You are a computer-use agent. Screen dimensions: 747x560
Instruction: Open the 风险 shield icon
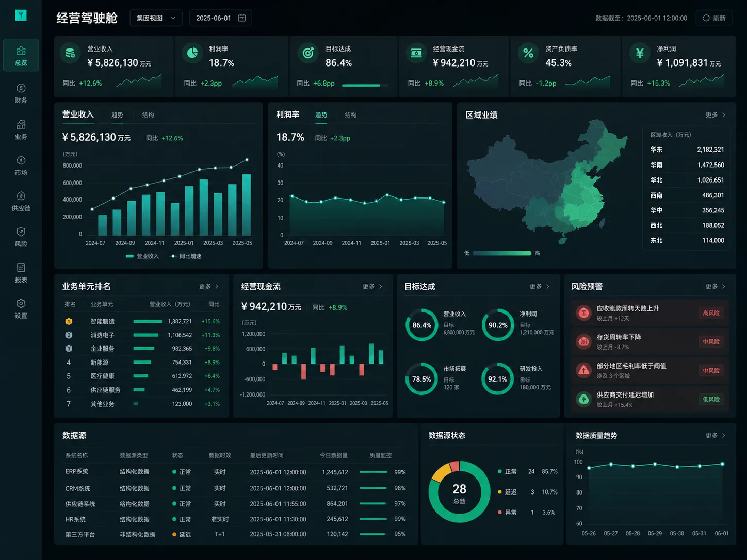21,237
